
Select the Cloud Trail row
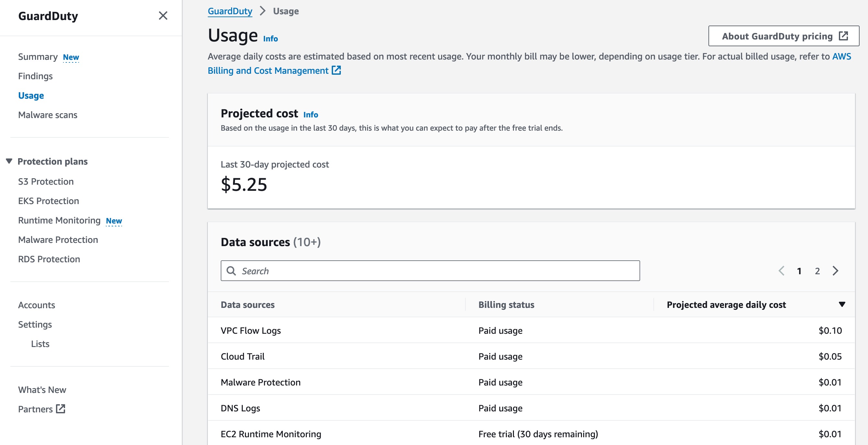pyautogui.click(x=531, y=356)
